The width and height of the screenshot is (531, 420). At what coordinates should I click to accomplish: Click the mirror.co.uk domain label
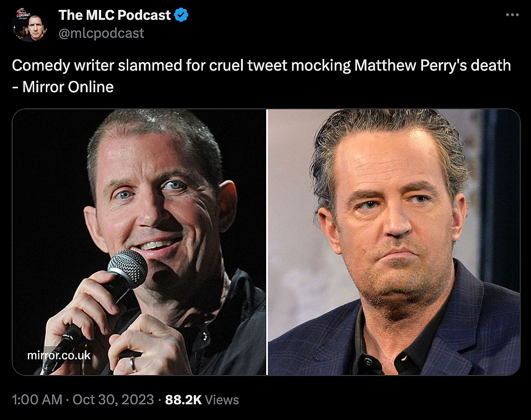click(59, 355)
